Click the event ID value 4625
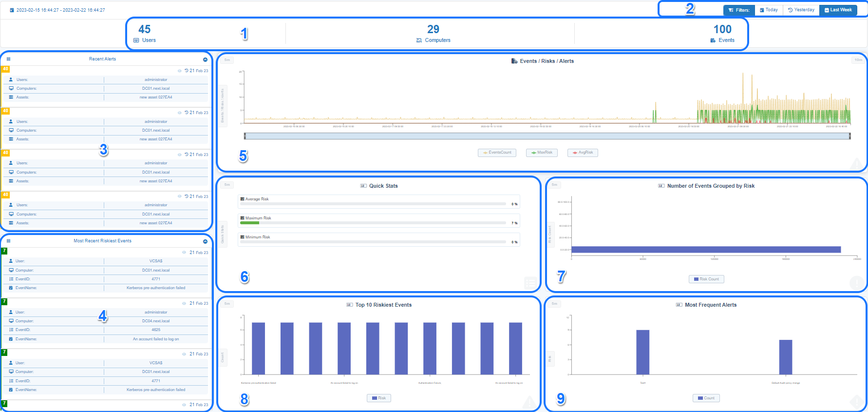The image size is (868, 412). pos(156,330)
